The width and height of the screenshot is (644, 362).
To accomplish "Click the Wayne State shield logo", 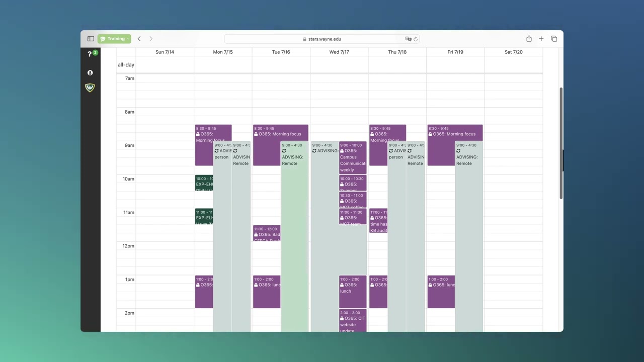I will 90,87.
